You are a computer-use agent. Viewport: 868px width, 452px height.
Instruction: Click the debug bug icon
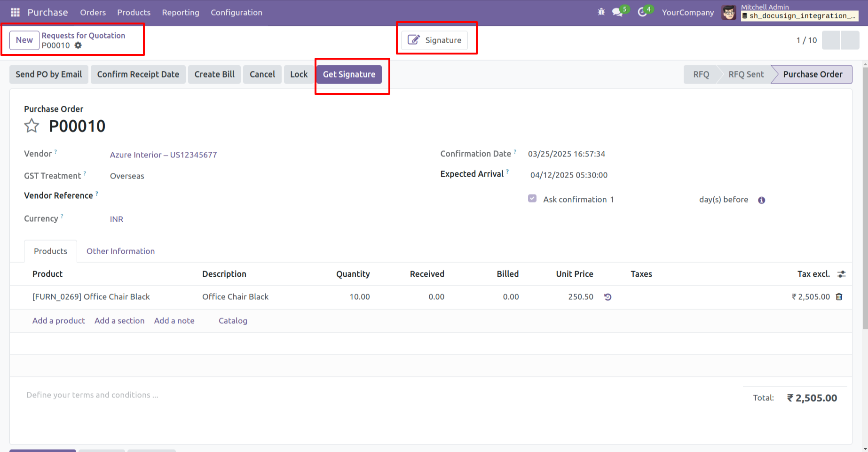coord(601,12)
